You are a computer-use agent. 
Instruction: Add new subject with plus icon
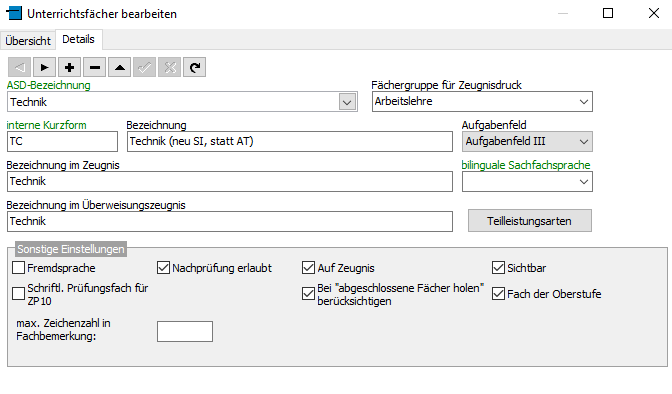(x=69, y=67)
